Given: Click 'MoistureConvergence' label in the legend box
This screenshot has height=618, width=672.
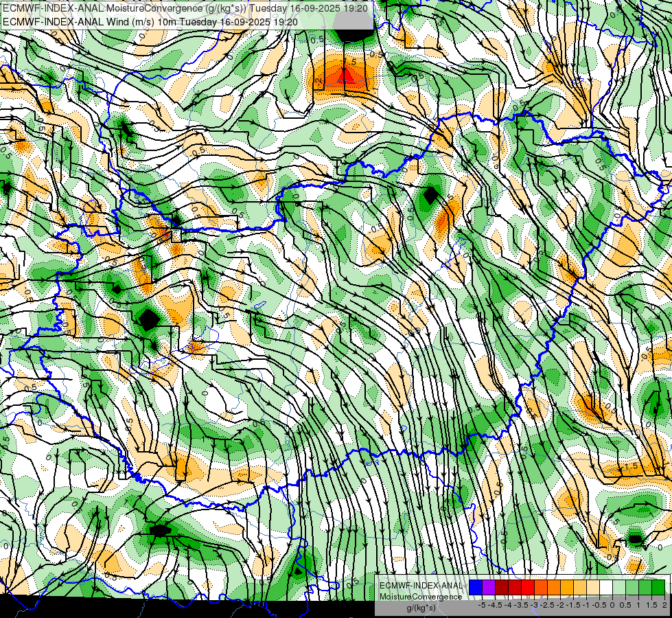Looking at the screenshot, I should 421,597.
